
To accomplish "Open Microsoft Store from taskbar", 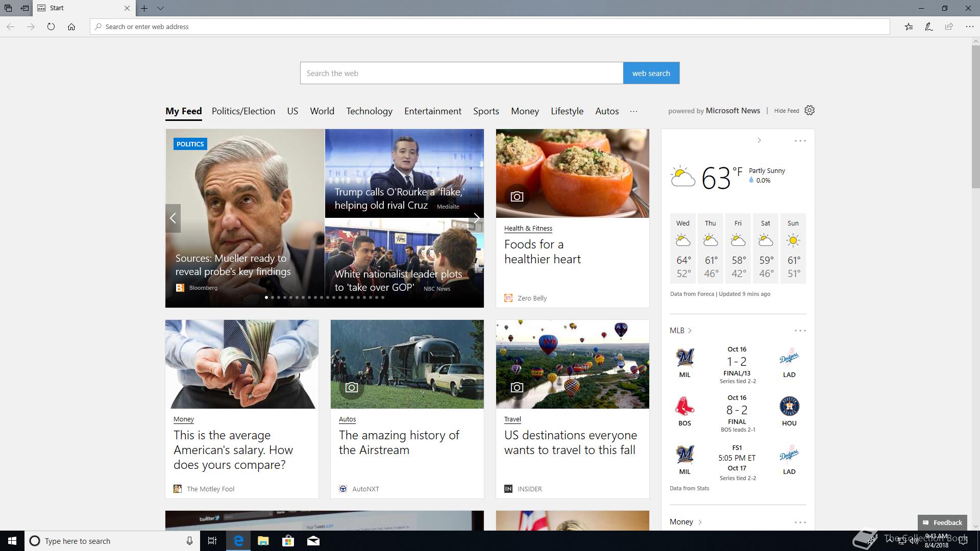I will [x=288, y=541].
